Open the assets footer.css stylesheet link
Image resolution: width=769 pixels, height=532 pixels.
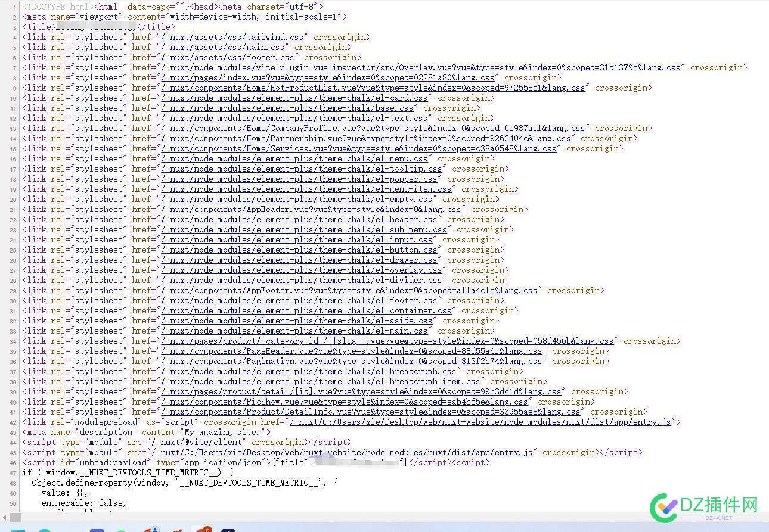228,57
